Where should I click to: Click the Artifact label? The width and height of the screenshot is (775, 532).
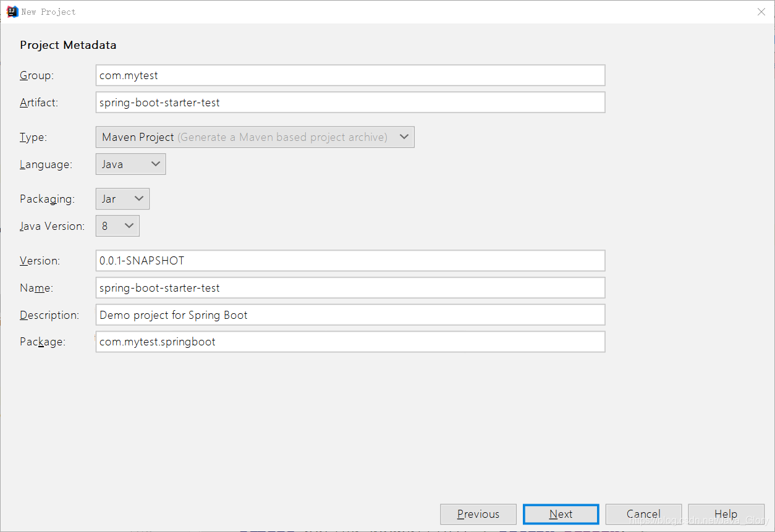pos(39,103)
